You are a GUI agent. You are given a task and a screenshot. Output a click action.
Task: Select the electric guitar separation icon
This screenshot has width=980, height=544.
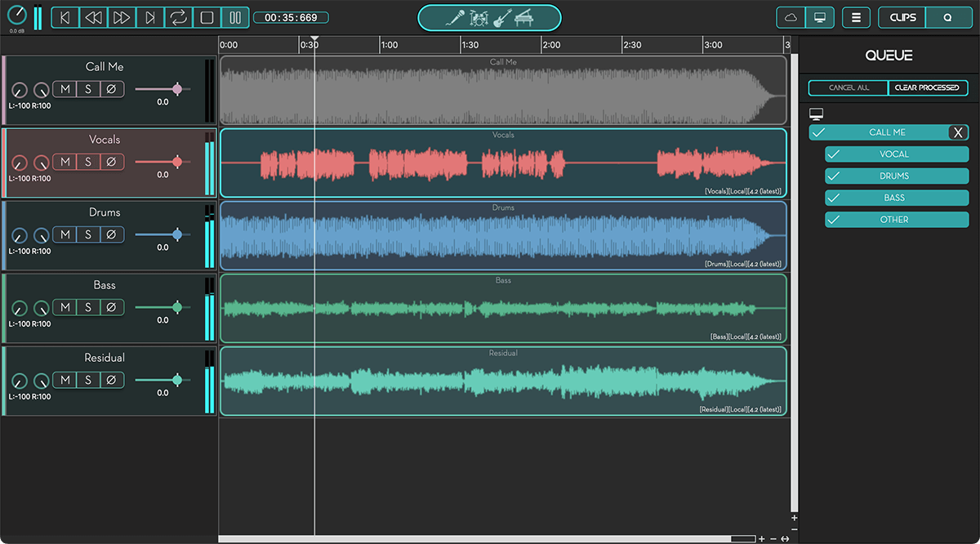coord(502,17)
